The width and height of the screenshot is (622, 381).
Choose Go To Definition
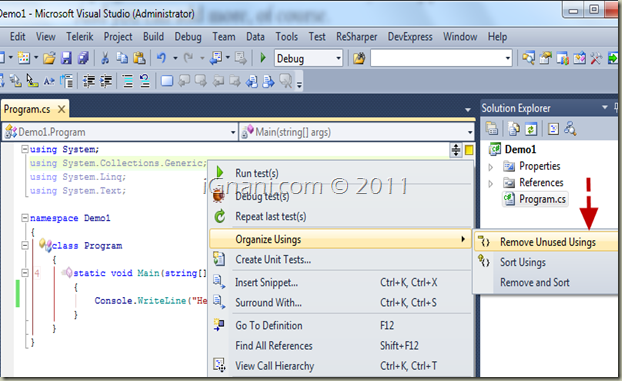[340, 325]
